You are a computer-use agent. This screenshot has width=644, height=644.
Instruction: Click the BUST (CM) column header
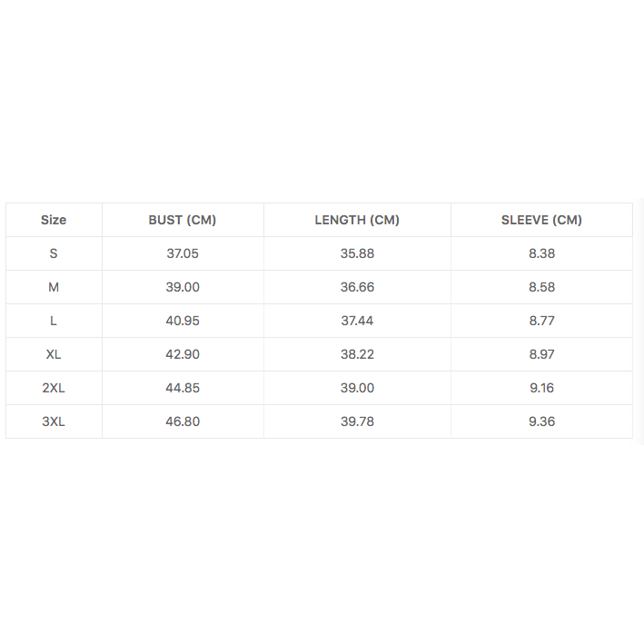tap(183, 220)
